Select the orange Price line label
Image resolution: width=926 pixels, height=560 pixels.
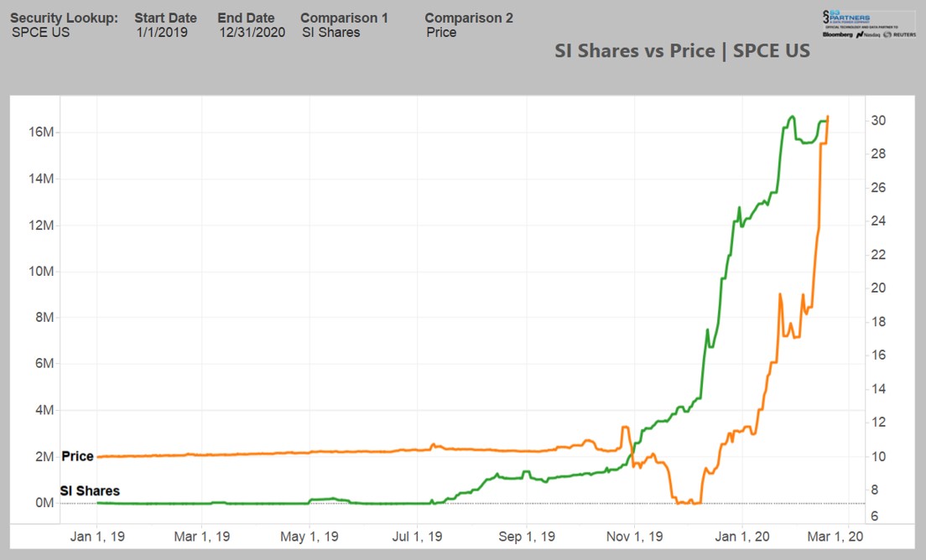coord(77,456)
